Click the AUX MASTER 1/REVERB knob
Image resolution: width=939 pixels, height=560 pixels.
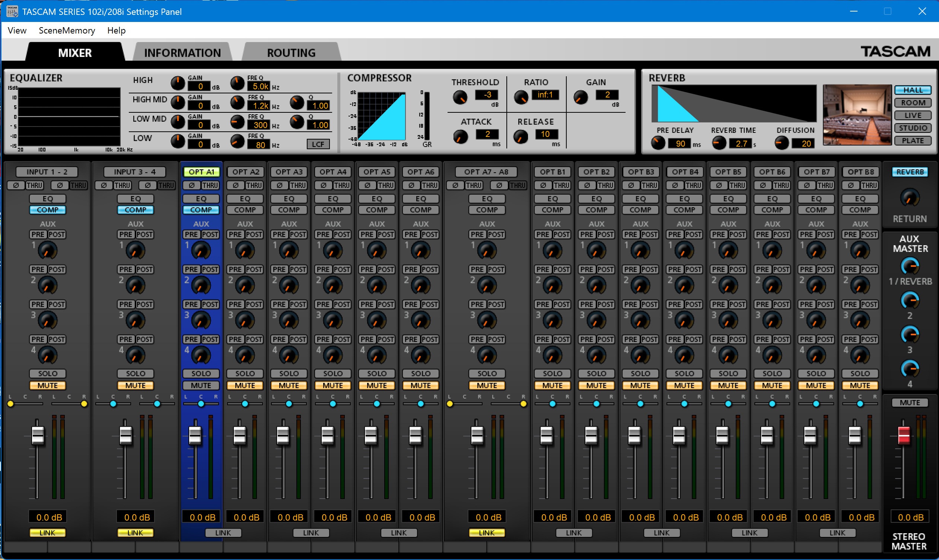pos(910,266)
